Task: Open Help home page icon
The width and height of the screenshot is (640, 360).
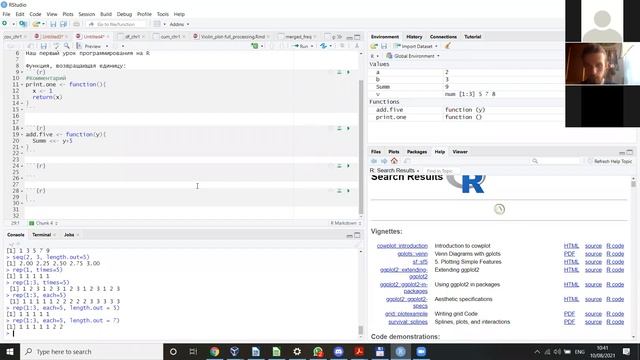Action: [394, 161]
